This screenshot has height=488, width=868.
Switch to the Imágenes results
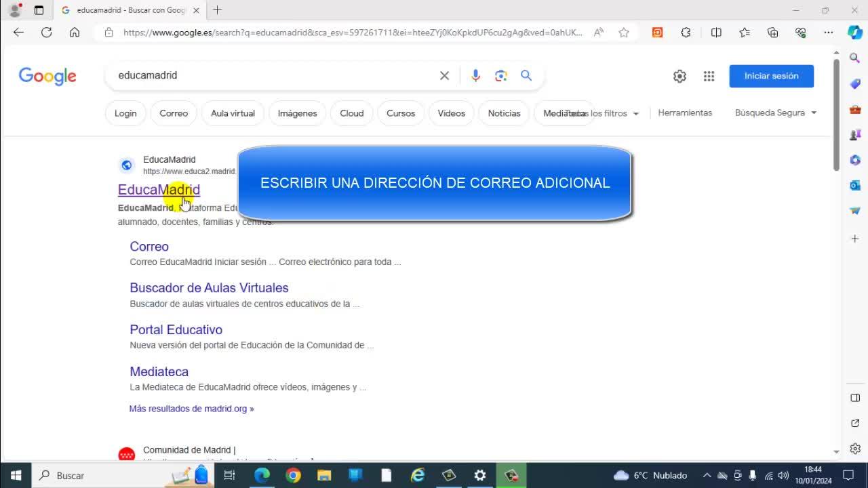[297, 113]
